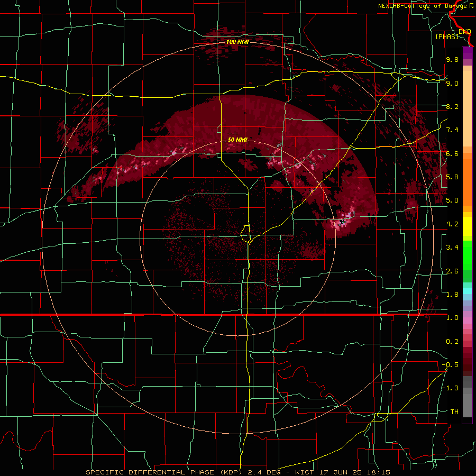Viewport: 476px width, 476px height.
Task: Select the '7.4' color scale value
Action: (452, 130)
